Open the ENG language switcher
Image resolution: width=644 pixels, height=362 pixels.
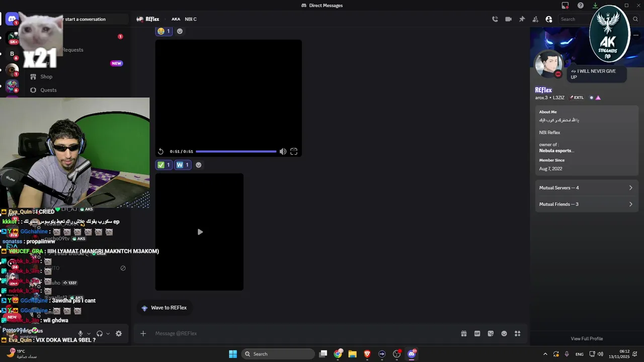580,354
